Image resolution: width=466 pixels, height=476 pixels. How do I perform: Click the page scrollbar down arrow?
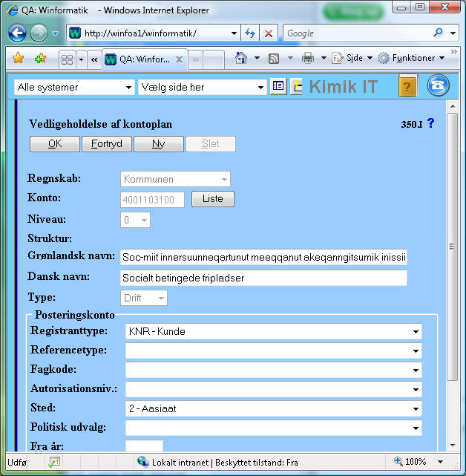pos(453,446)
